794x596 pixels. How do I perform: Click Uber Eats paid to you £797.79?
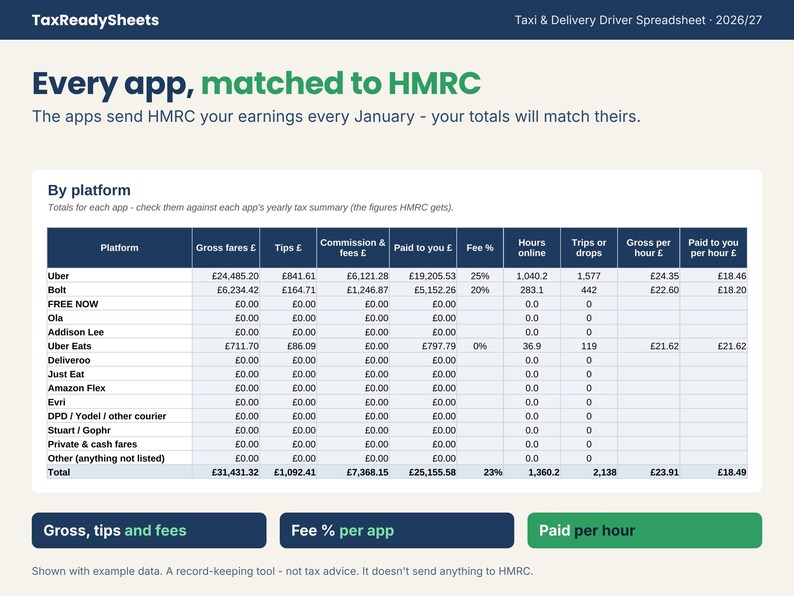[x=423, y=346]
